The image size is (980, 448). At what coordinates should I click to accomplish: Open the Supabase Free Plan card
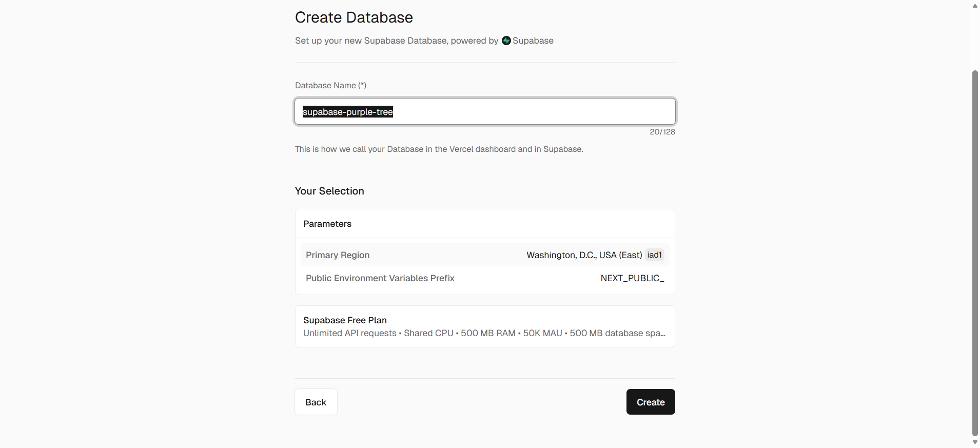point(485,326)
